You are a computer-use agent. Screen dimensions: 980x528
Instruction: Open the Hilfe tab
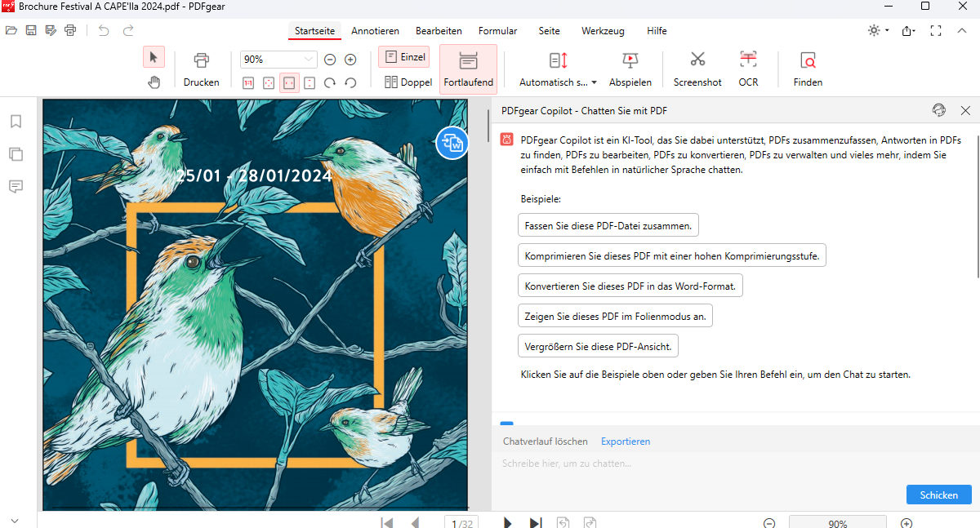point(657,31)
